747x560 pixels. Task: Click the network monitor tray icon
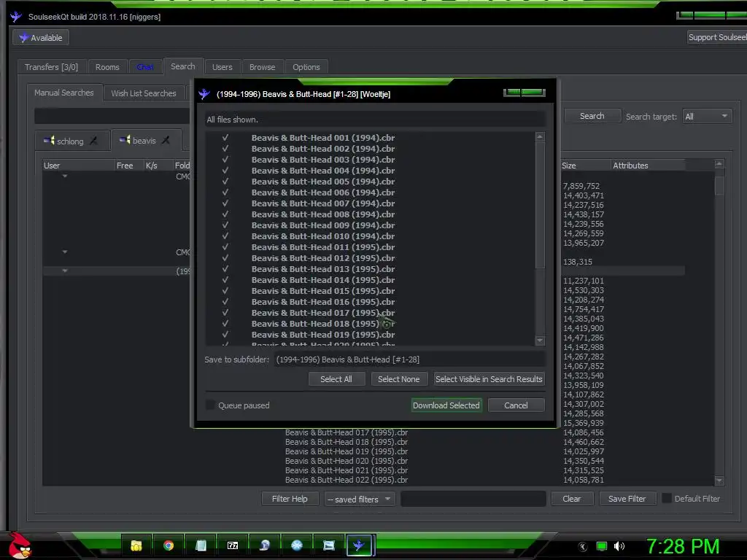(x=602, y=546)
